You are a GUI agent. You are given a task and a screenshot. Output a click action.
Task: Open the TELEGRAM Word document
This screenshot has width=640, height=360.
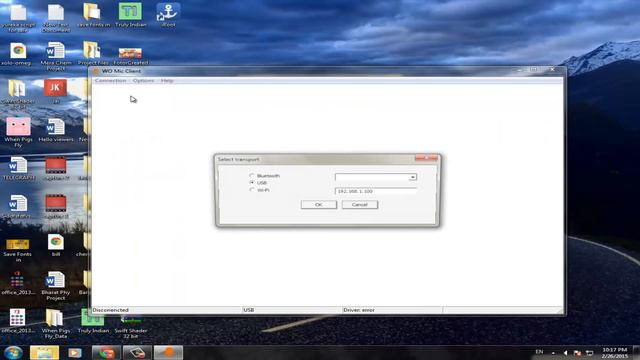[x=18, y=168]
